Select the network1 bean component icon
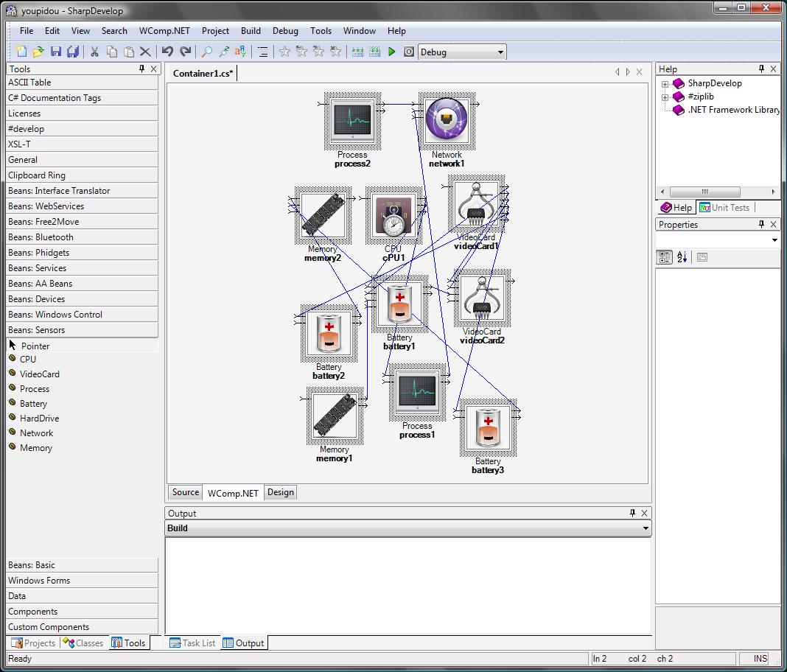 (x=447, y=121)
